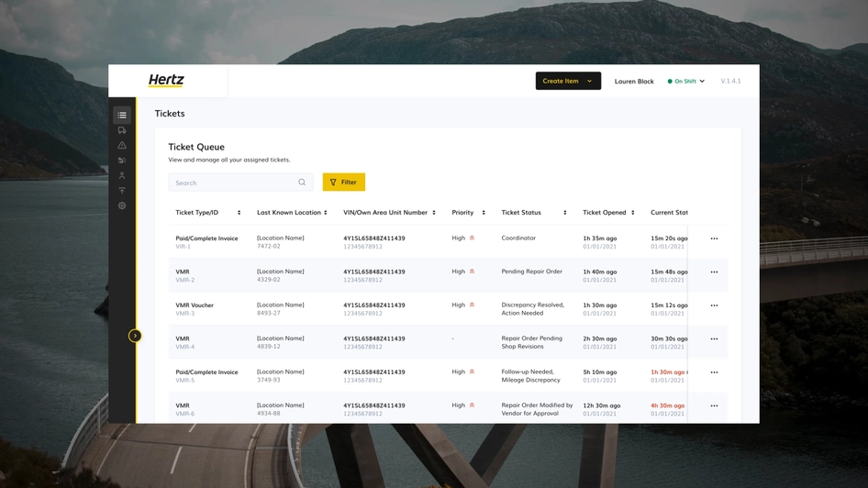Open the Create Item dropdown
Viewport: 868px width, 488px height.
(x=568, y=81)
